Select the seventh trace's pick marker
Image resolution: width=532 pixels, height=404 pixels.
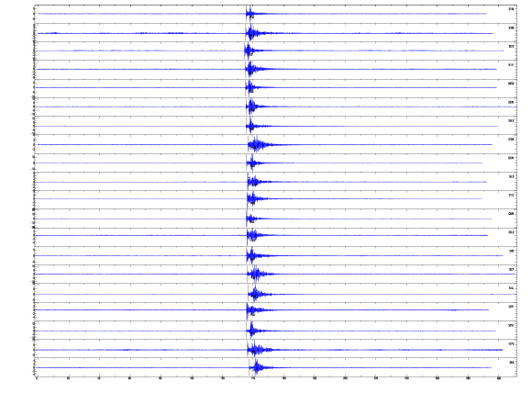click(247, 127)
